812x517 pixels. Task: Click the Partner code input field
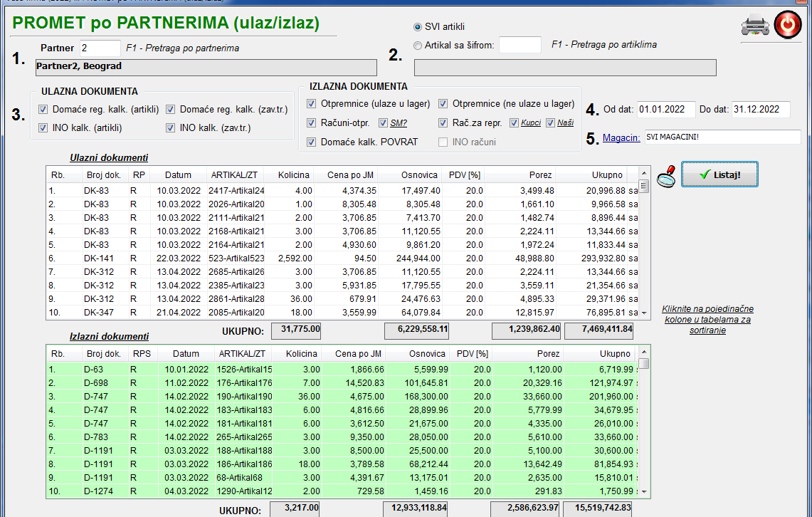(x=100, y=48)
